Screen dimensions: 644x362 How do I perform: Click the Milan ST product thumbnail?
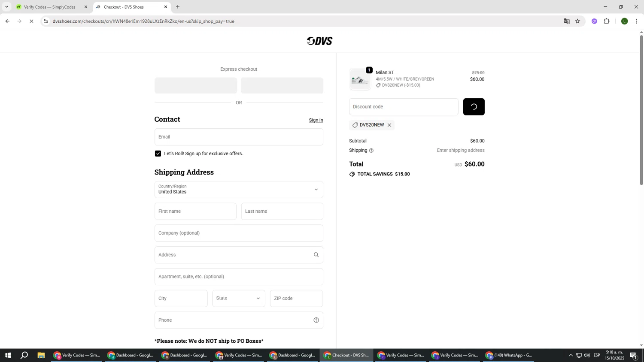coord(360,79)
